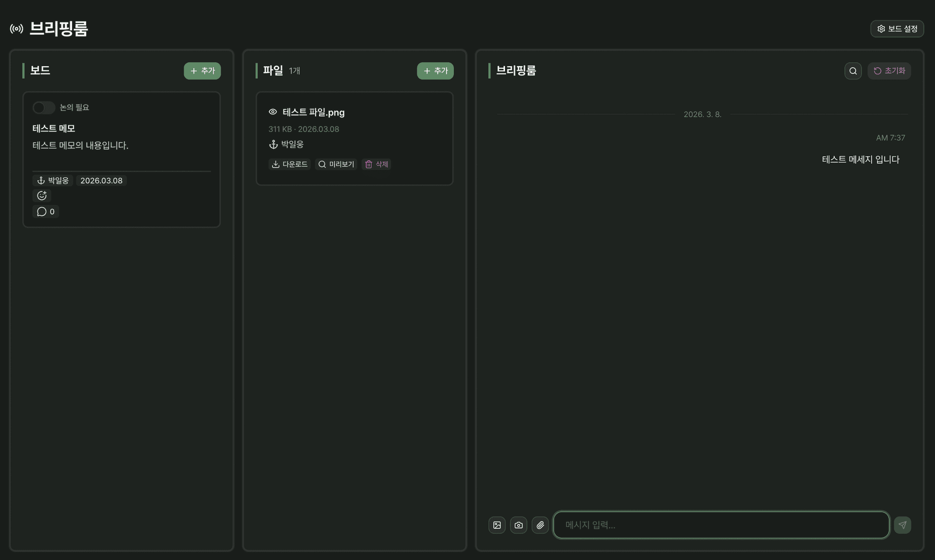The height and width of the screenshot is (560, 935).
Task: Open search in 브리핑룸 panel
Action: pos(853,71)
